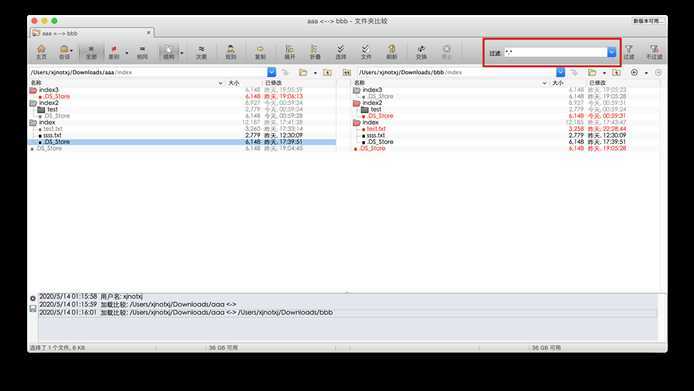Open the filter field dropdown arrow

pos(611,52)
